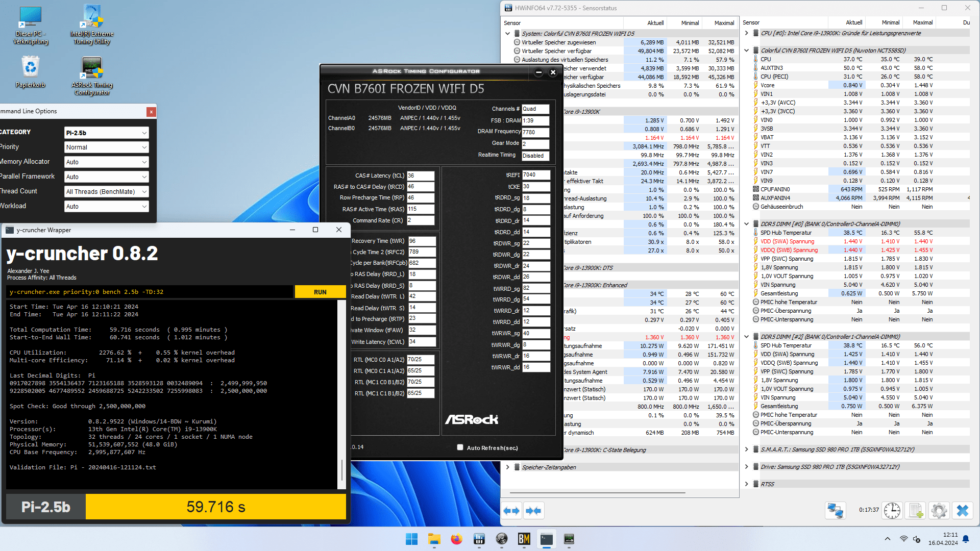Open the HWiNFO remote network monitors icon
Image resolution: width=980 pixels, height=551 pixels.
click(x=835, y=511)
